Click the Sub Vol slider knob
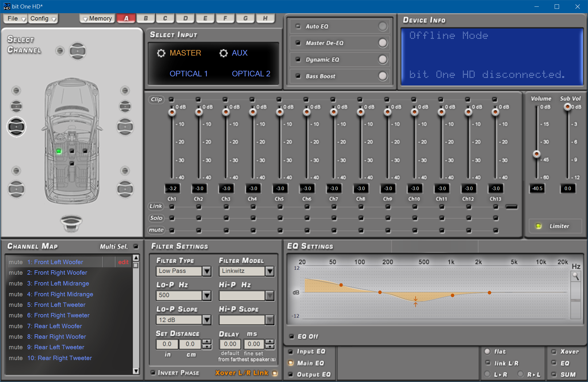The width and height of the screenshot is (588, 382). [568, 106]
